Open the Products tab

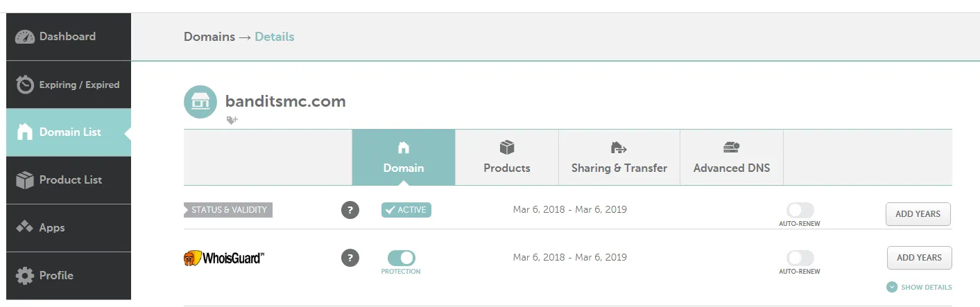pos(507,157)
